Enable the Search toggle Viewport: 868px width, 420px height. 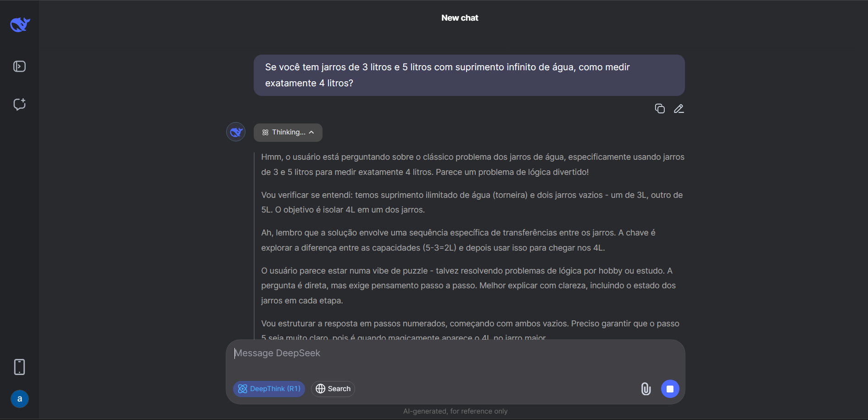[333, 389]
